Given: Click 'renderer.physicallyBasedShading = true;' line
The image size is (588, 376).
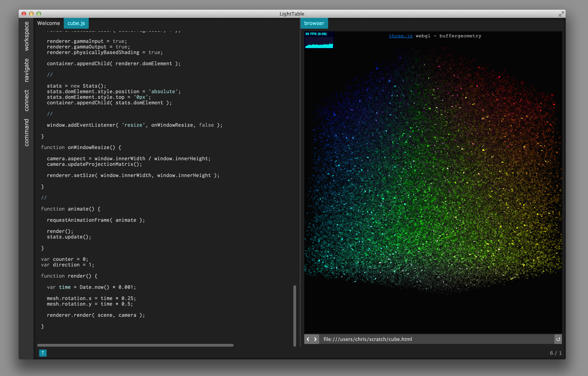Looking at the screenshot, I should pos(105,53).
